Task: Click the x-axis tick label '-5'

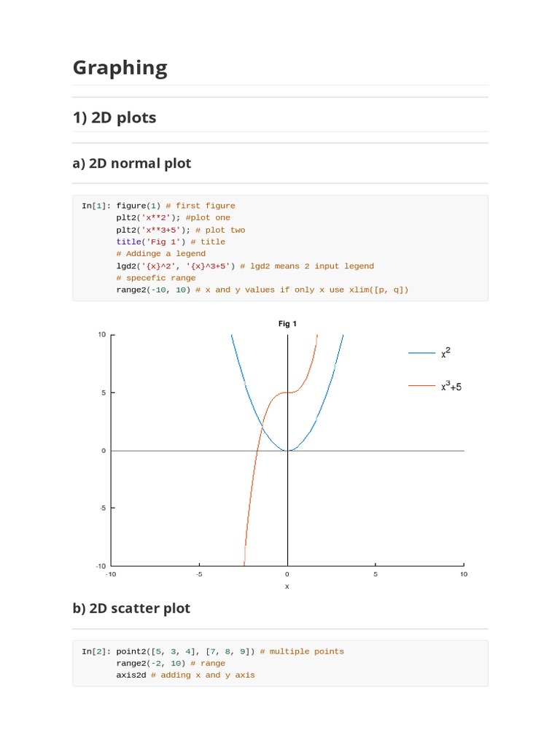Action: pyautogui.click(x=199, y=574)
